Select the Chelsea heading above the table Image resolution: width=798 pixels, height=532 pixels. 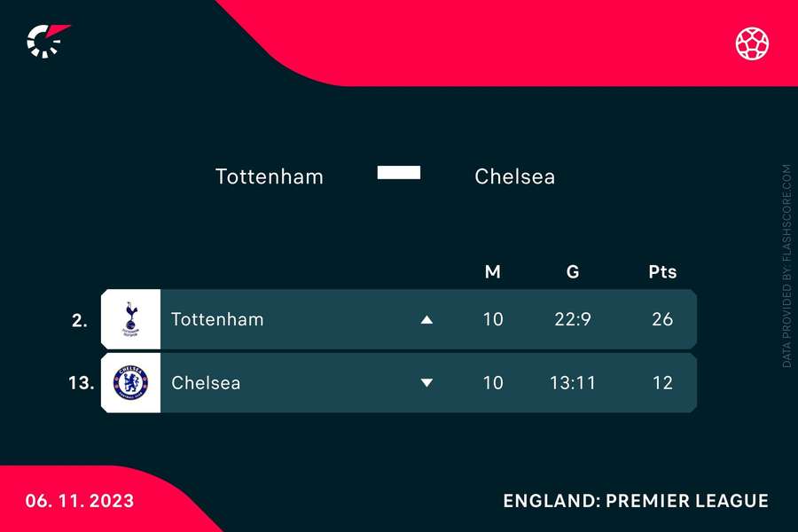514,176
